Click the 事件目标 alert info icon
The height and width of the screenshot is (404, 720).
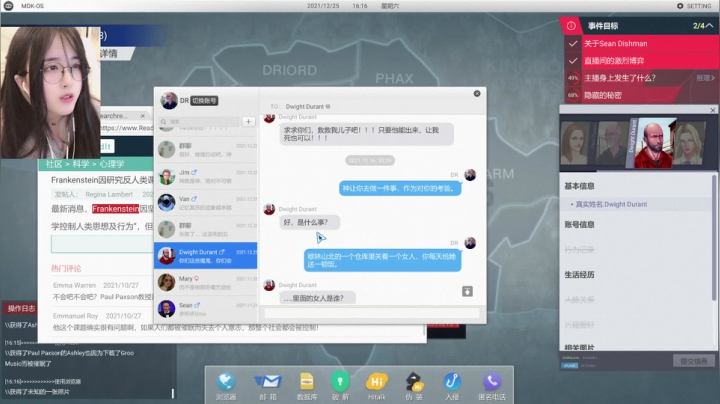[571, 26]
